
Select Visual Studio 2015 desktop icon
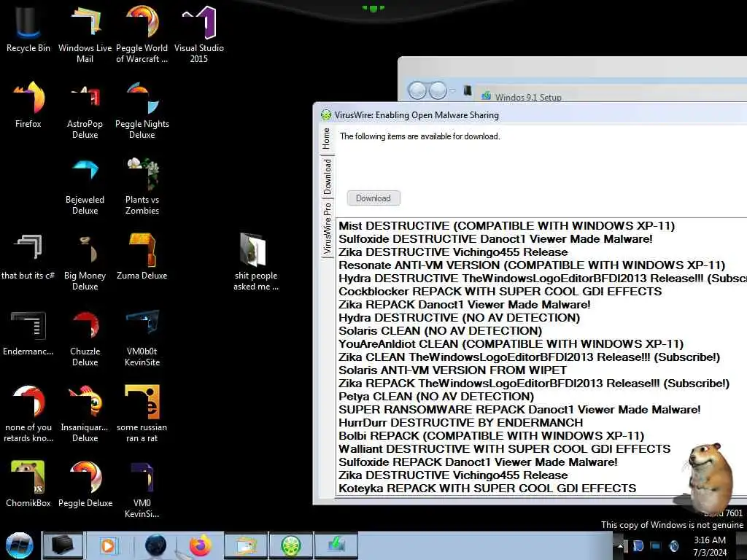pos(198,34)
